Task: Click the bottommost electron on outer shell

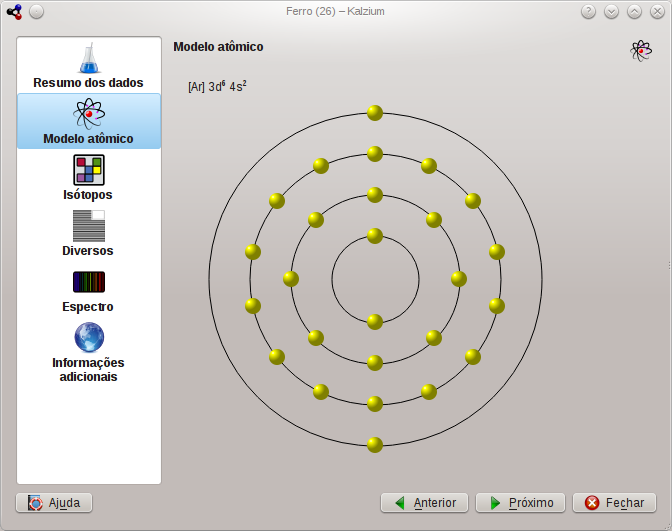Action: (x=375, y=444)
